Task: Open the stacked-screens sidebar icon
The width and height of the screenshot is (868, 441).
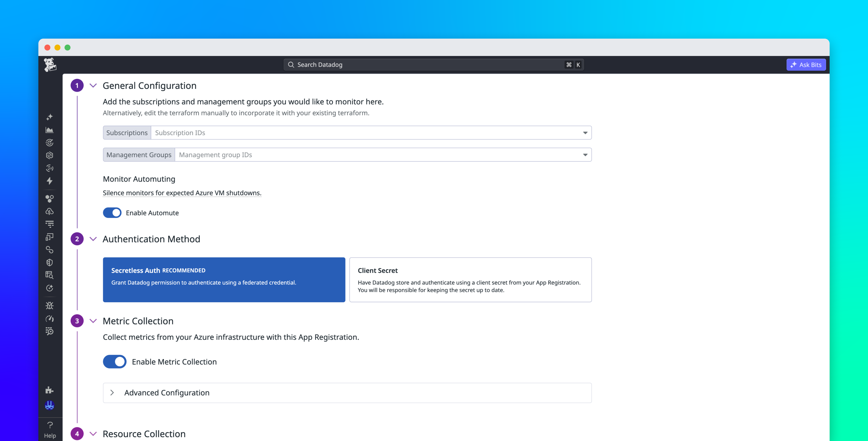Action: [x=50, y=237]
